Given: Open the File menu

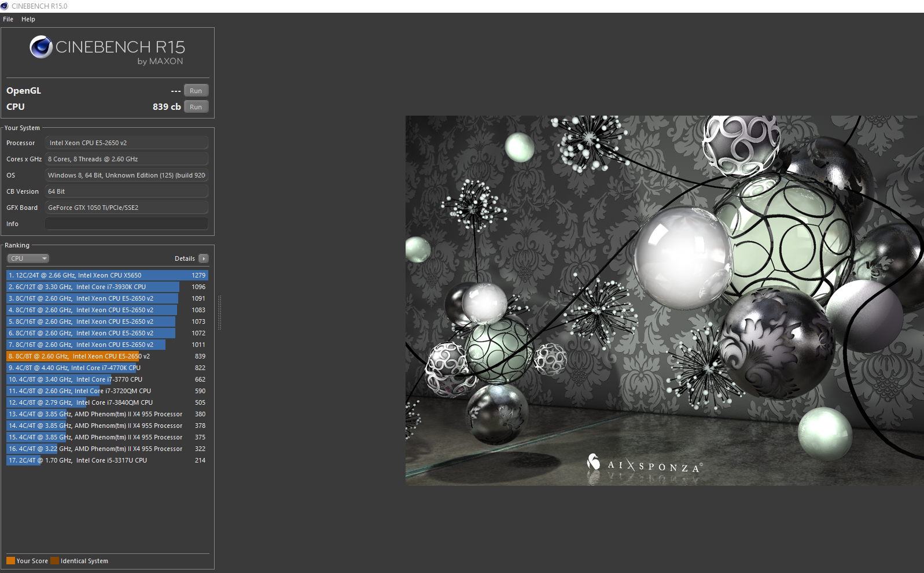Looking at the screenshot, I should [8, 19].
